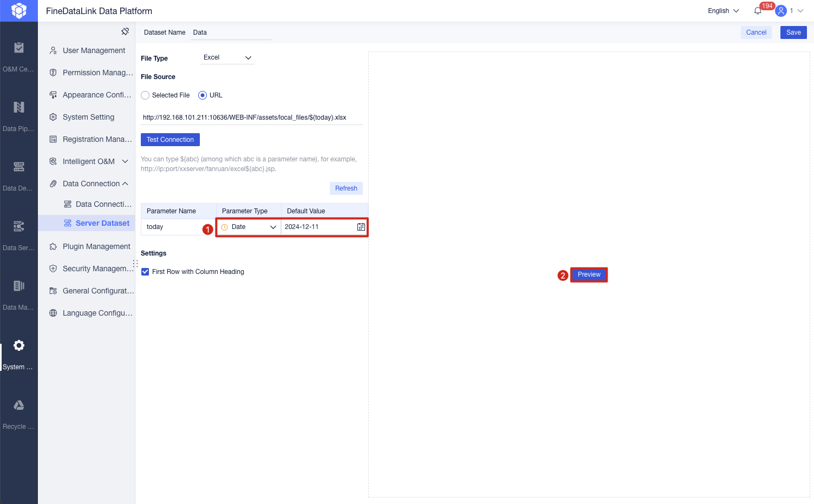Click the Preview button
Viewport: 814px width, 504px height.
pyautogui.click(x=589, y=274)
